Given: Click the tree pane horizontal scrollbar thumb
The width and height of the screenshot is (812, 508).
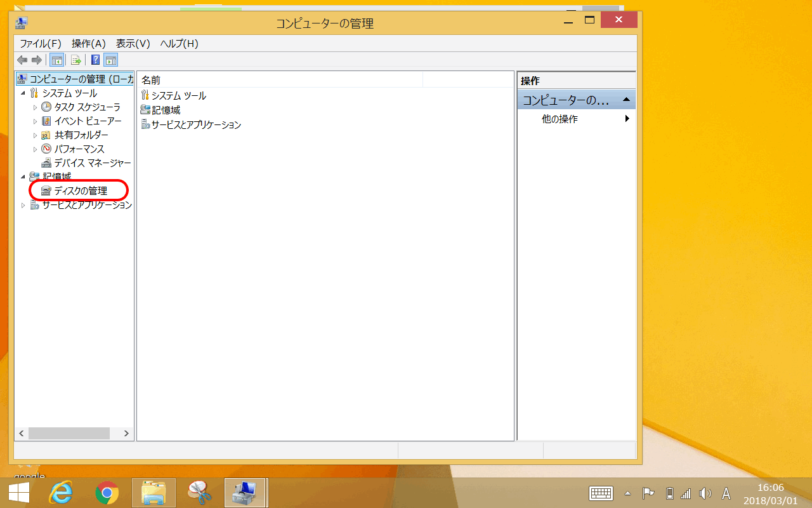Looking at the screenshot, I should (69, 433).
